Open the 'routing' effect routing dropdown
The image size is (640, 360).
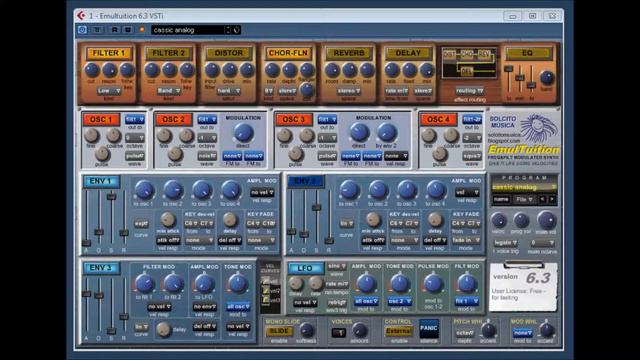pos(469,91)
